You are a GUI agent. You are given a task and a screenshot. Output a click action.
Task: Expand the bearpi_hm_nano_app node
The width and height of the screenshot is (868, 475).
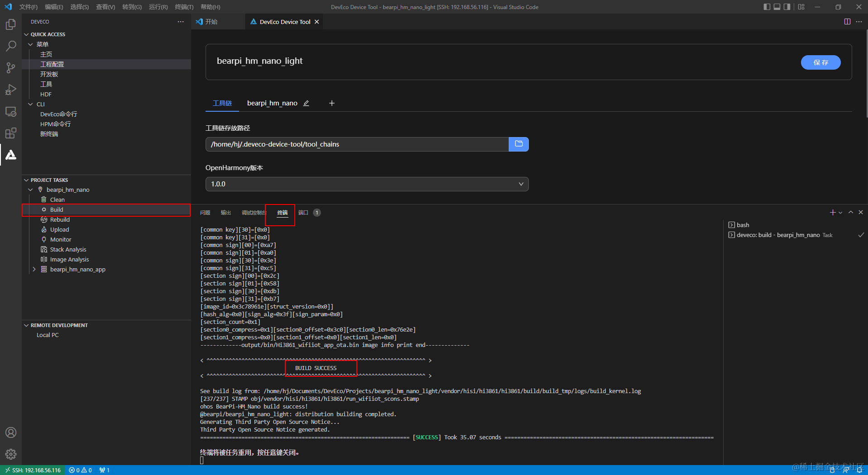coord(34,270)
